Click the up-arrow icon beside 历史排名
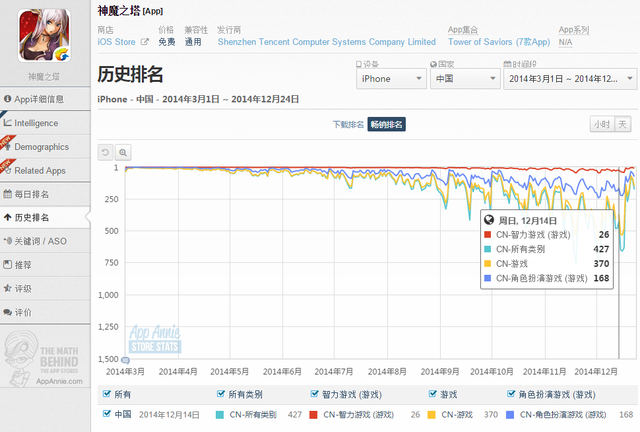 (x=7, y=218)
